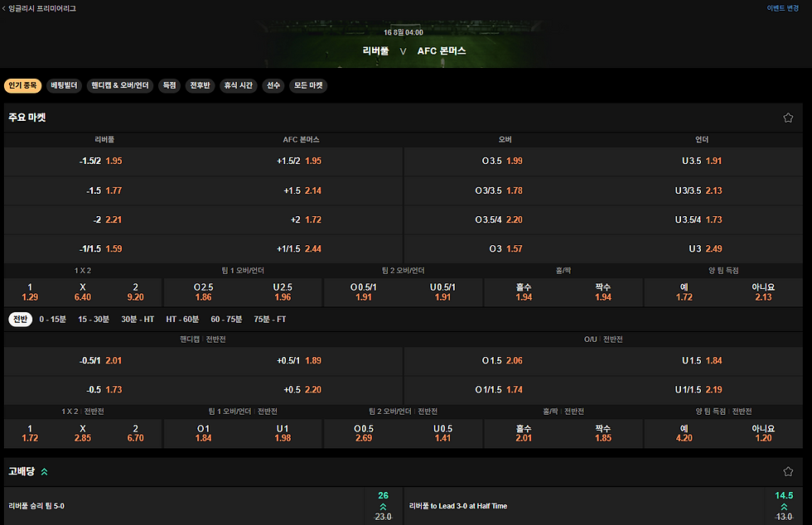This screenshot has width=812, height=525.
Task: Pick first-half handicap +0.5 at 2.20
Action: [x=302, y=390]
